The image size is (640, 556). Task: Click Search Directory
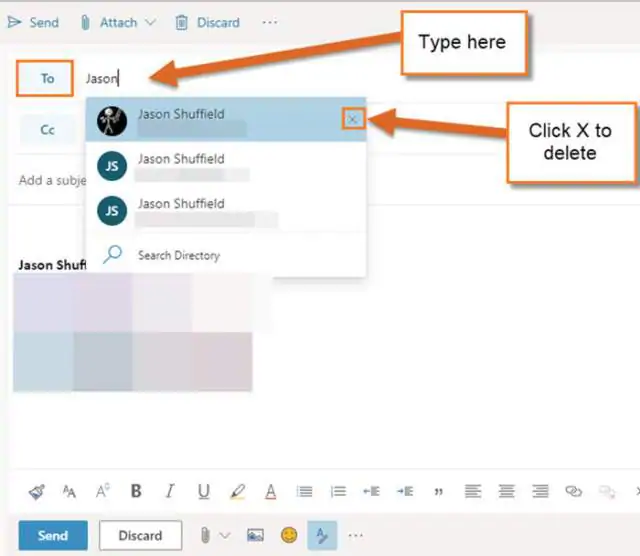(x=226, y=255)
